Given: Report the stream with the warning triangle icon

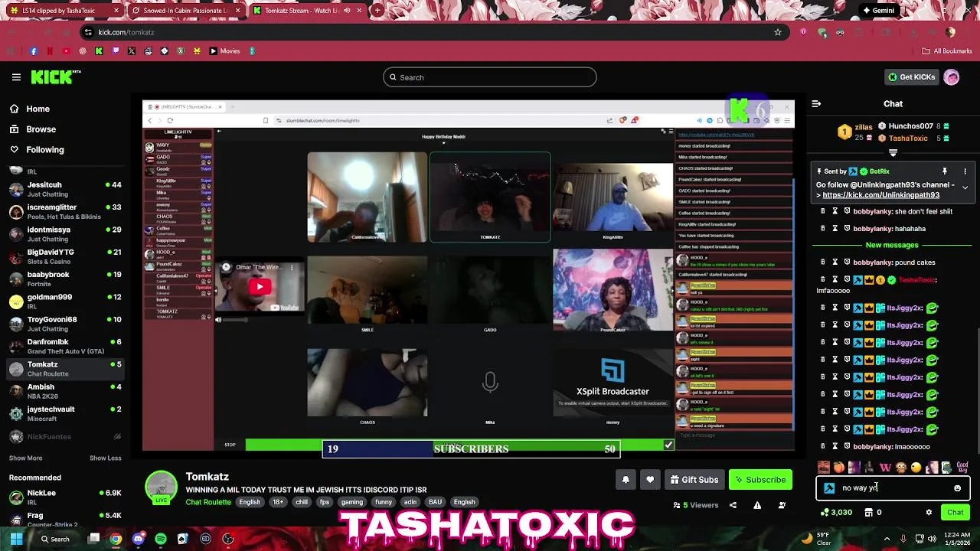Looking at the screenshot, I should coord(757,505).
